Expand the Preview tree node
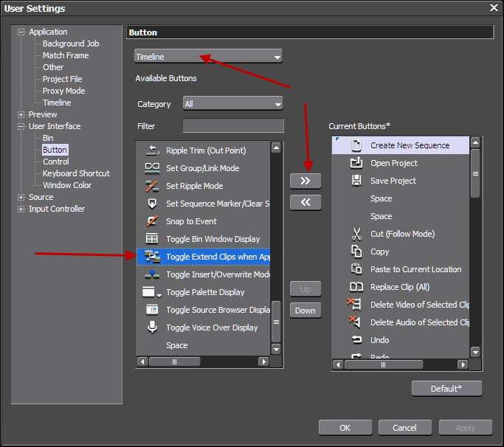Image resolution: width=504 pixels, height=447 pixels. [x=21, y=115]
